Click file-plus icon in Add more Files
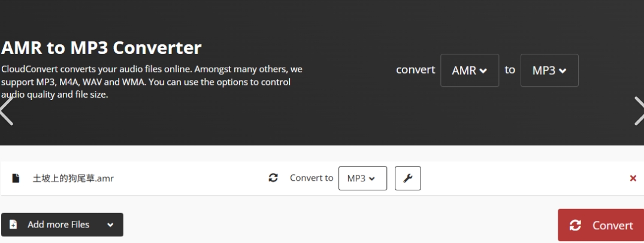This screenshot has height=243, width=644. click(x=13, y=224)
